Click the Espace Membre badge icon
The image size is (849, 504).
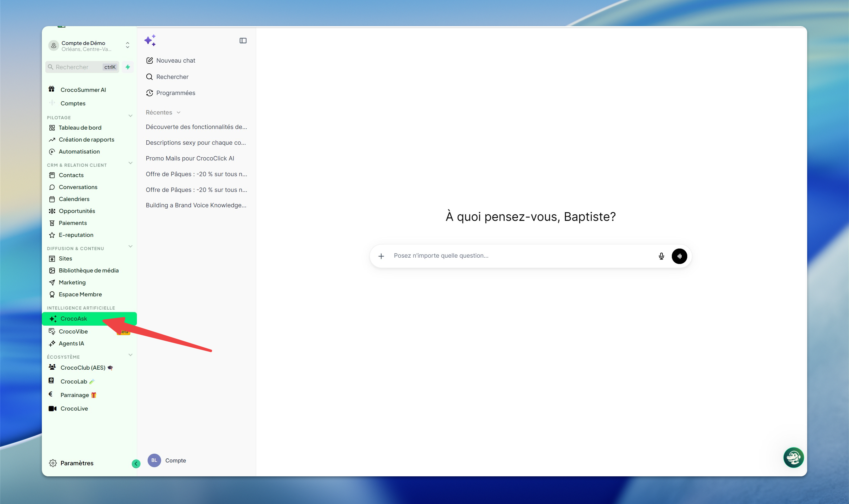(x=52, y=294)
